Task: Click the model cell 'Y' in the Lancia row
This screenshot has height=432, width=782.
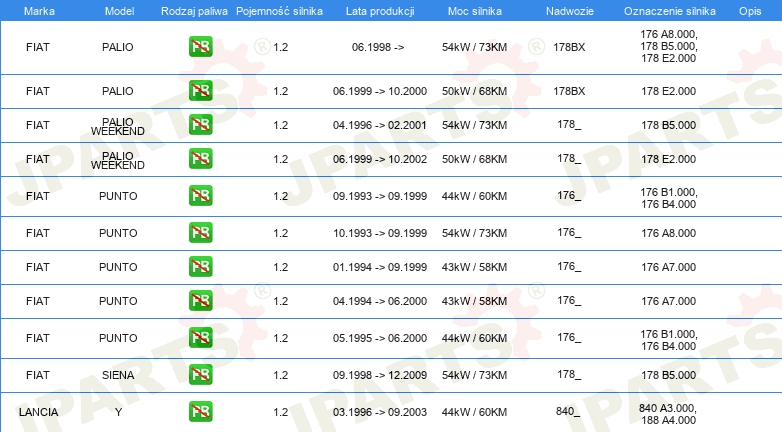Action: click(x=118, y=412)
